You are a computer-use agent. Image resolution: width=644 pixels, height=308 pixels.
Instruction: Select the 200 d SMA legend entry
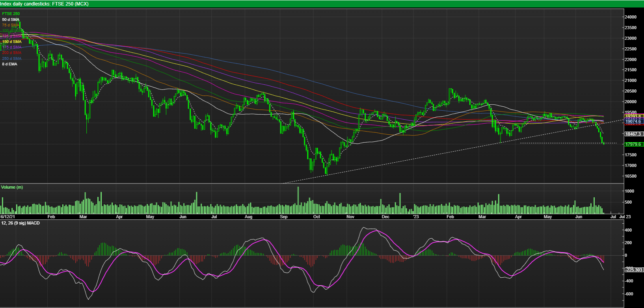click(x=12, y=53)
